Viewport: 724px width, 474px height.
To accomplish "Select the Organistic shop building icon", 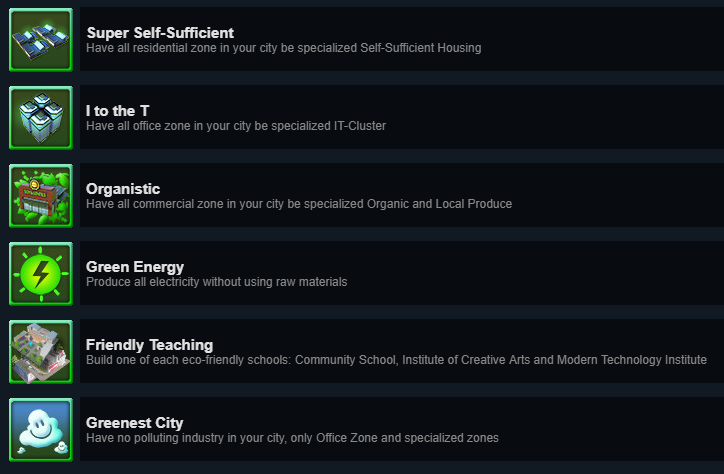I will click(41, 196).
